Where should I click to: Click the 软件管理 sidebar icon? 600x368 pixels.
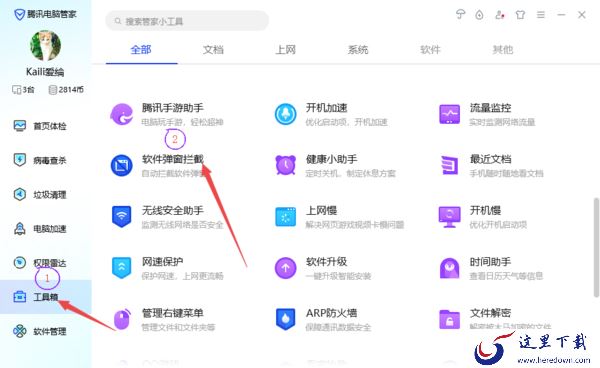20,331
